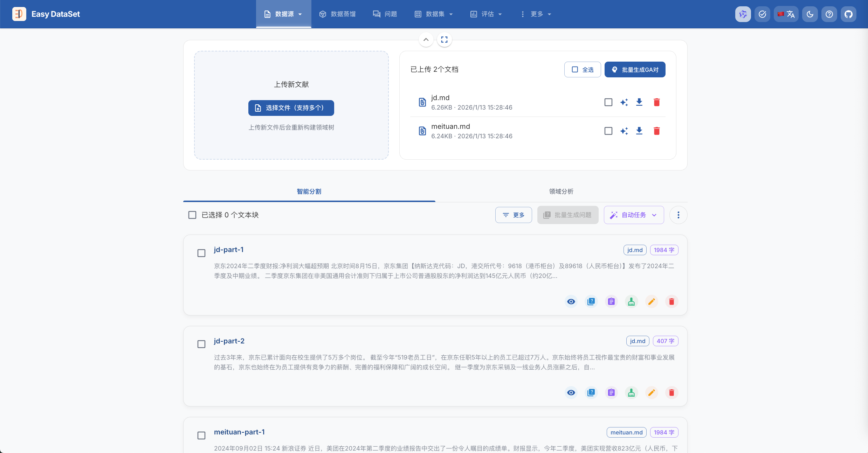Toggle dark mode moon icon
Screen dimensions: 868x453
click(810, 14)
